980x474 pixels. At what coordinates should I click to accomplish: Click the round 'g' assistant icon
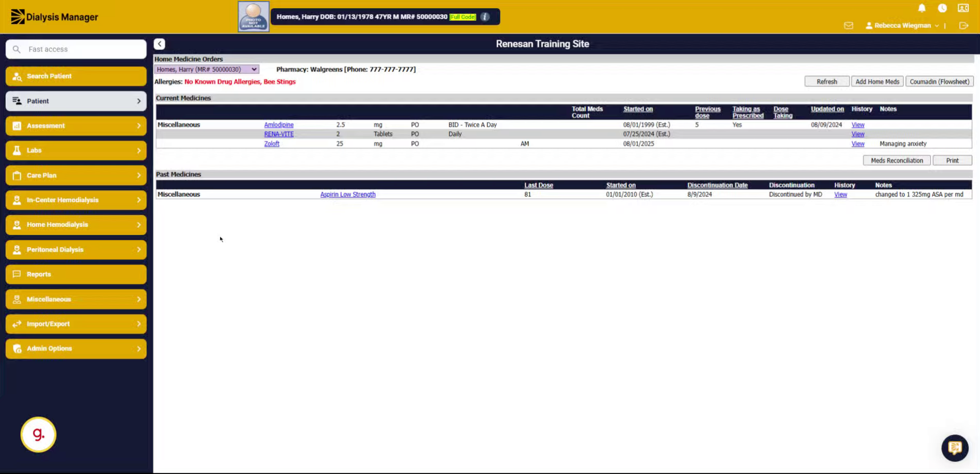point(38,434)
